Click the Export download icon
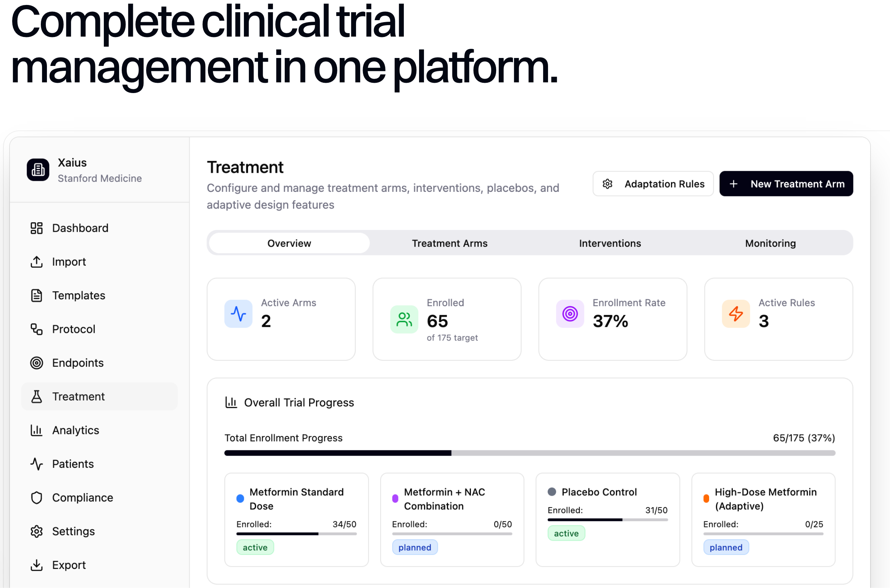This screenshot has height=588, width=890. tap(37, 565)
